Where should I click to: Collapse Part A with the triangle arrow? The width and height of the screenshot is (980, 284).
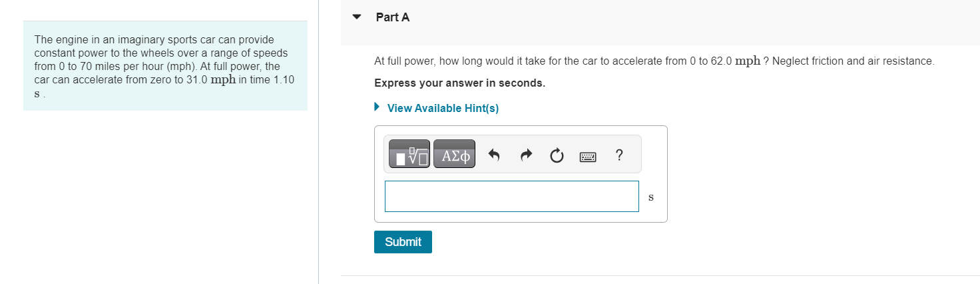click(357, 17)
